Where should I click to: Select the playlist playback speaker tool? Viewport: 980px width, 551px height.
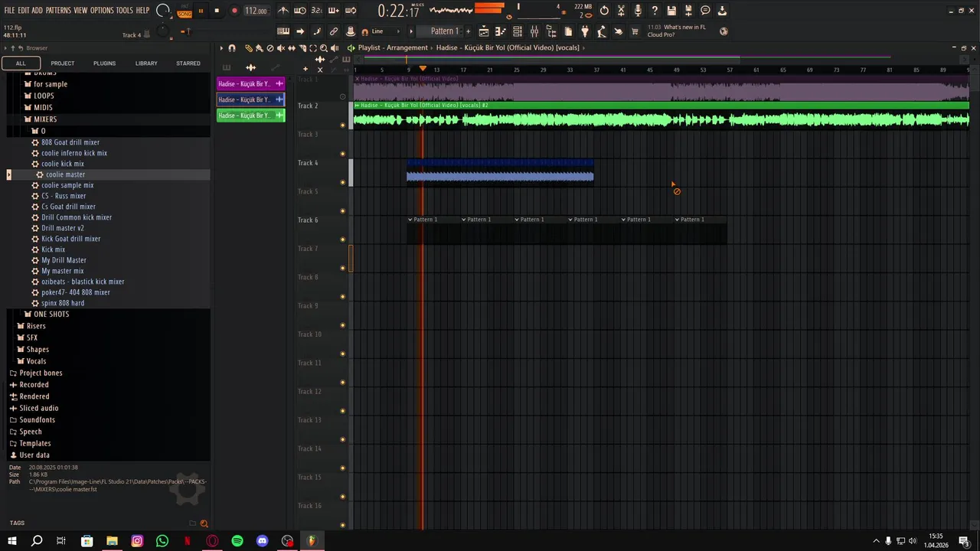[334, 48]
